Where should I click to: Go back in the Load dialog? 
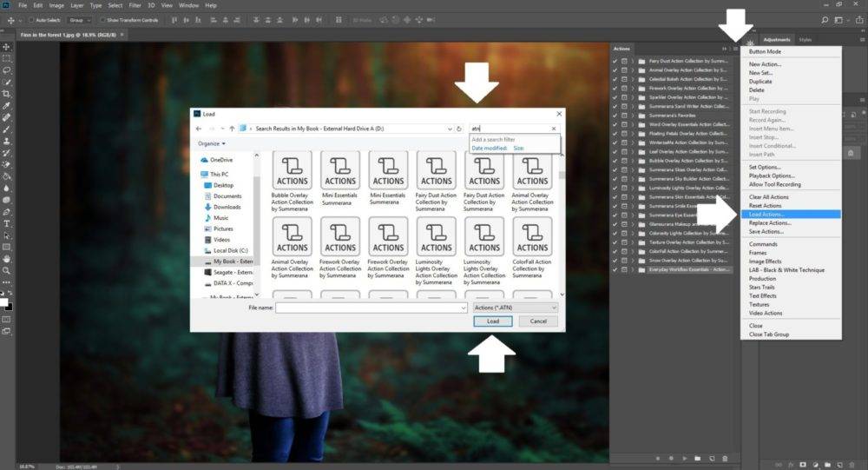(x=199, y=129)
